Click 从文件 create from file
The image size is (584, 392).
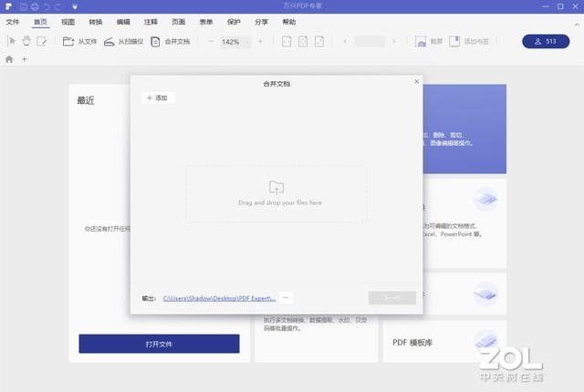point(79,41)
